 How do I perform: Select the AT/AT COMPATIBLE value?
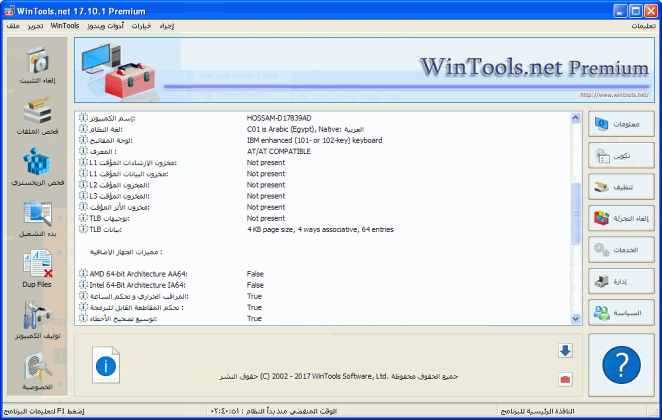pos(279,152)
